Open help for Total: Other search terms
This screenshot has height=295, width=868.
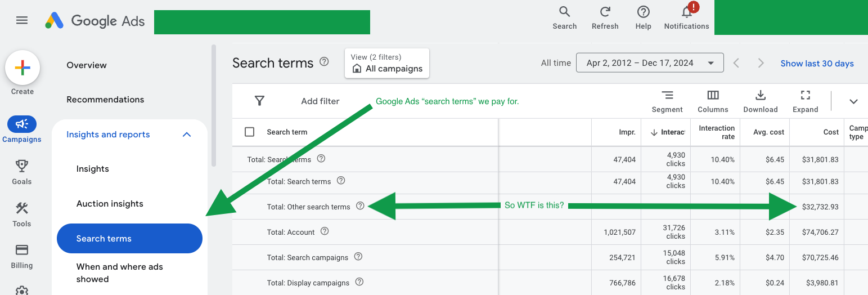coord(360,206)
